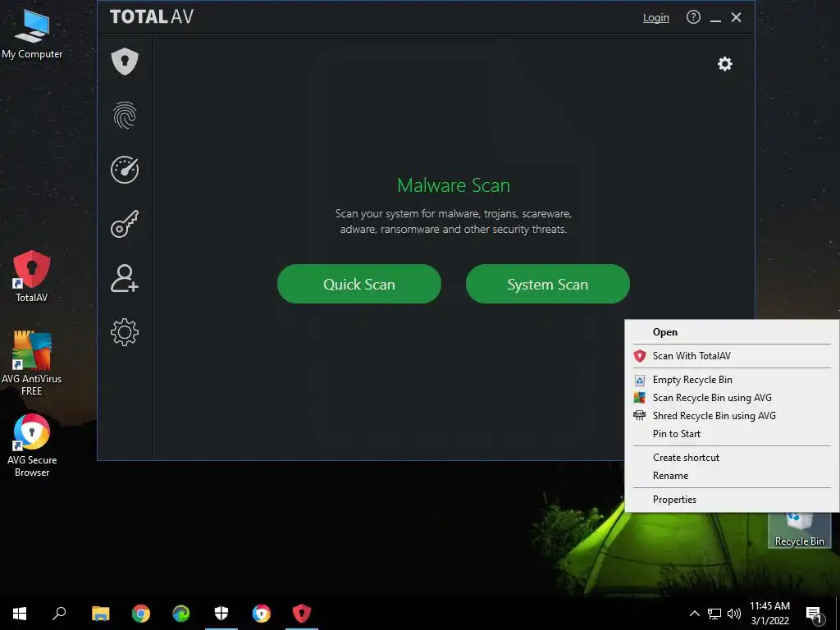Open the add-user Referral section
Screen dimensions: 840x630
(125, 278)
